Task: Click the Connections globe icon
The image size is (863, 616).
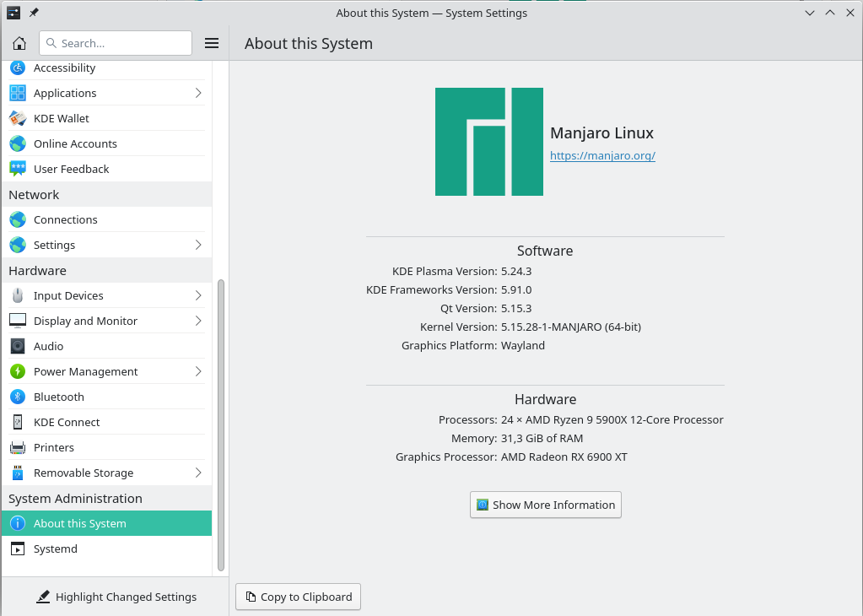Action: 18,219
